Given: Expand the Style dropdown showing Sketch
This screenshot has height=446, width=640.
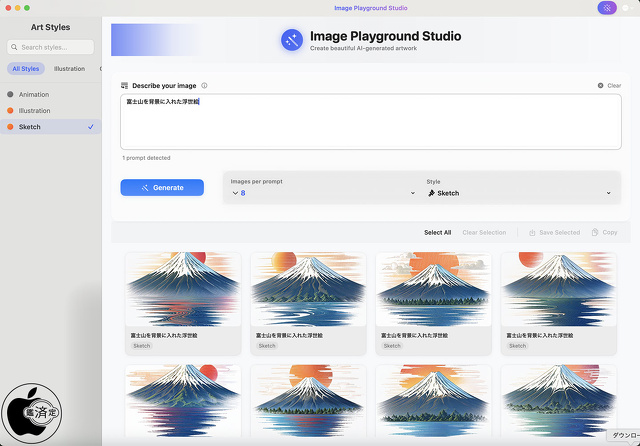Looking at the screenshot, I should click(x=520, y=192).
